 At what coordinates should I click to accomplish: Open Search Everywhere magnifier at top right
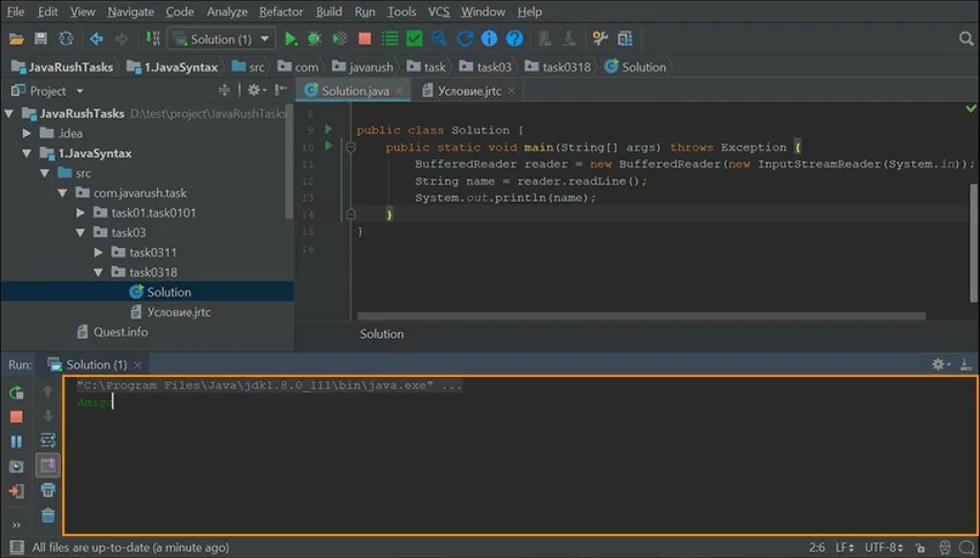coord(967,38)
